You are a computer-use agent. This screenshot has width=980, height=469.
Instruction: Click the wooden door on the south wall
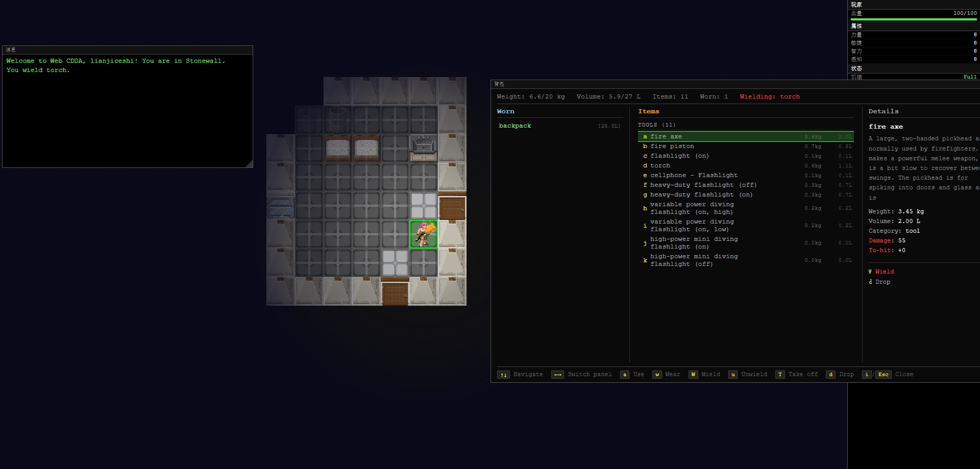point(395,291)
